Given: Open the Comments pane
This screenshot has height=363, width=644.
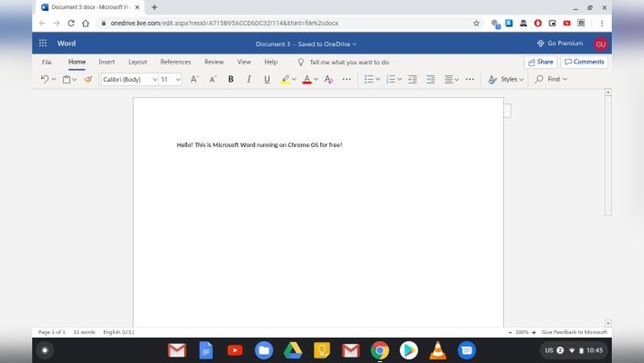Looking at the screenshot, I should tap(584, 62).
